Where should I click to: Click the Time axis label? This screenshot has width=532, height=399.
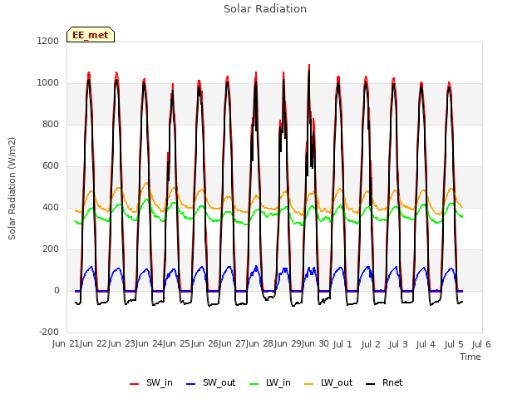pyautogui.click(x=470, y=357)
